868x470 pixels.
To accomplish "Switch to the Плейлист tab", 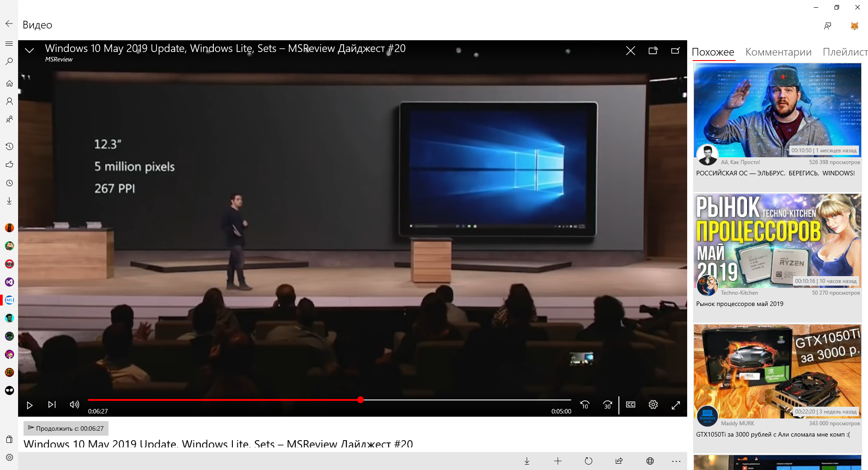I will (844, 52).
